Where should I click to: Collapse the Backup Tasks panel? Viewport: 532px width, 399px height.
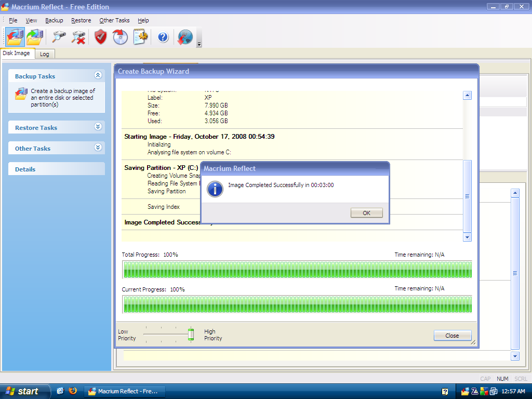(x=98, y=75)
